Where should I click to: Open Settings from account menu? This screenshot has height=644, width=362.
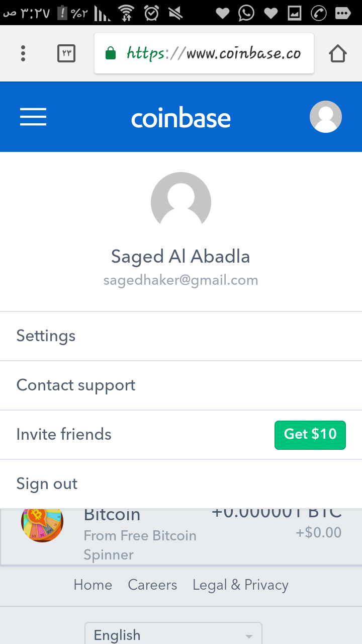pyautogui.click(x=46, y=336)
